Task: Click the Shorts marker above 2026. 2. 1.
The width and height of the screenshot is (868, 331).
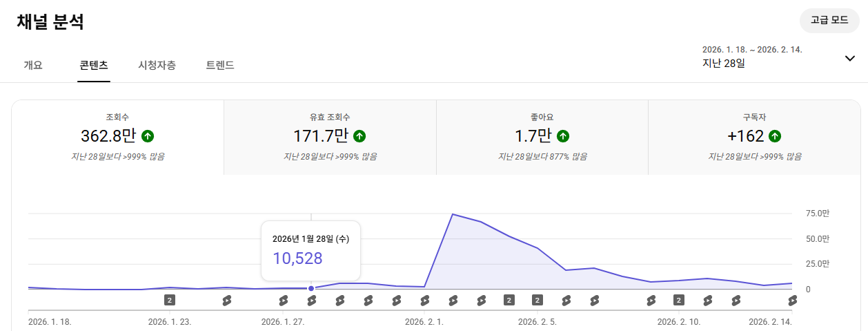Action: tap(424, 300)
